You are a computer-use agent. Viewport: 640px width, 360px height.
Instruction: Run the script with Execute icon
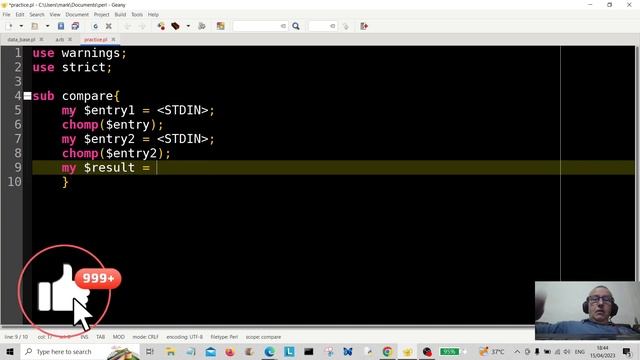[x=202, y=26]
